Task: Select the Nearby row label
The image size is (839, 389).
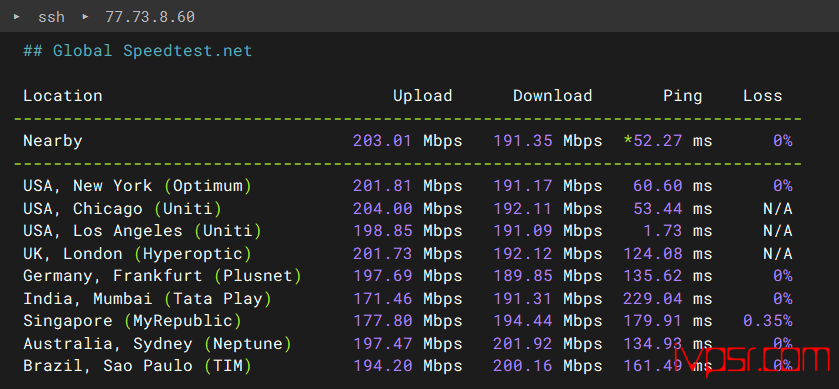Action: [x=52, y=141]
